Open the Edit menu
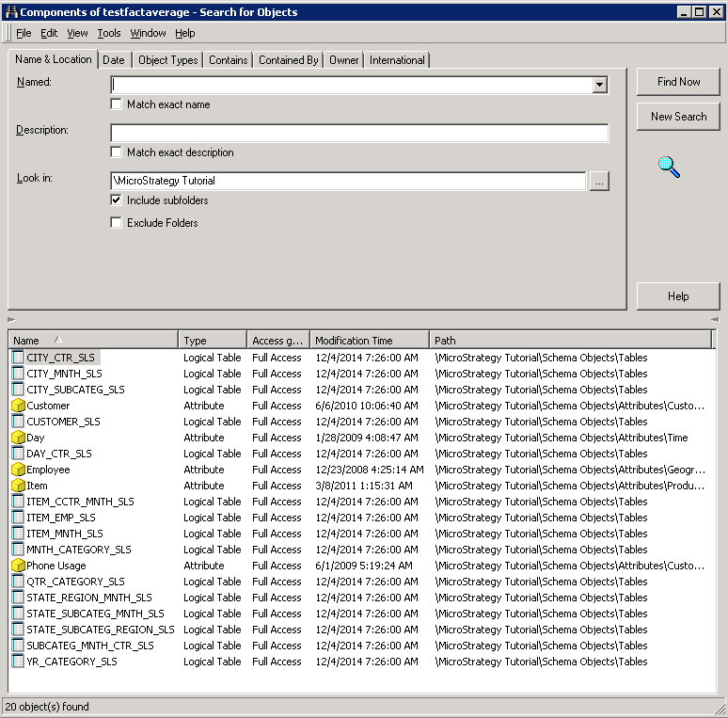The width and height of the screenshot is (728, 718). (49, 33)
